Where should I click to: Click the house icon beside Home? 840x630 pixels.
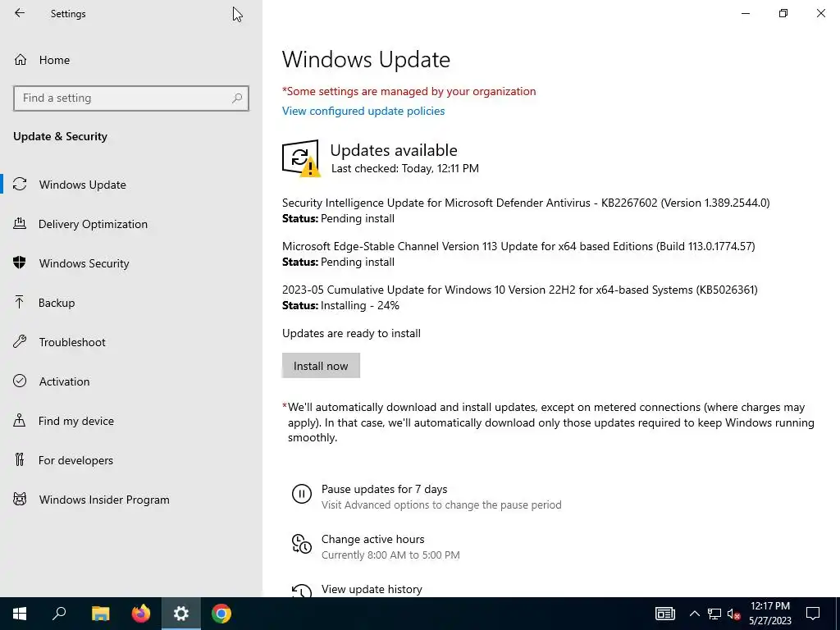21,60
